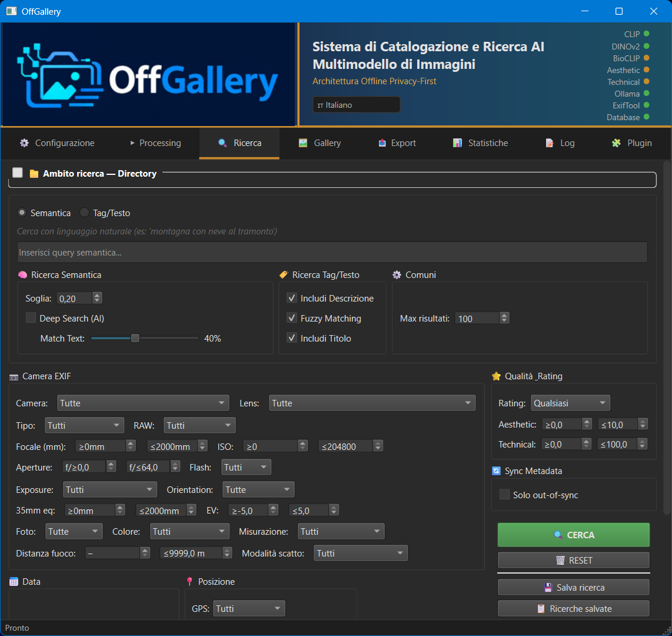The height and width of the screenshot is (636, 672).
Task: Click the vertical scrollbar on the right
Action: (667, 338)
